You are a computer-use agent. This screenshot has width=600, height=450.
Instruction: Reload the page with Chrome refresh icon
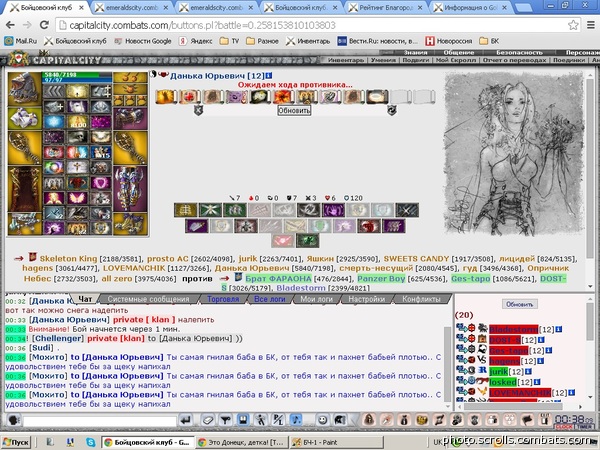(x=44, y=25)
